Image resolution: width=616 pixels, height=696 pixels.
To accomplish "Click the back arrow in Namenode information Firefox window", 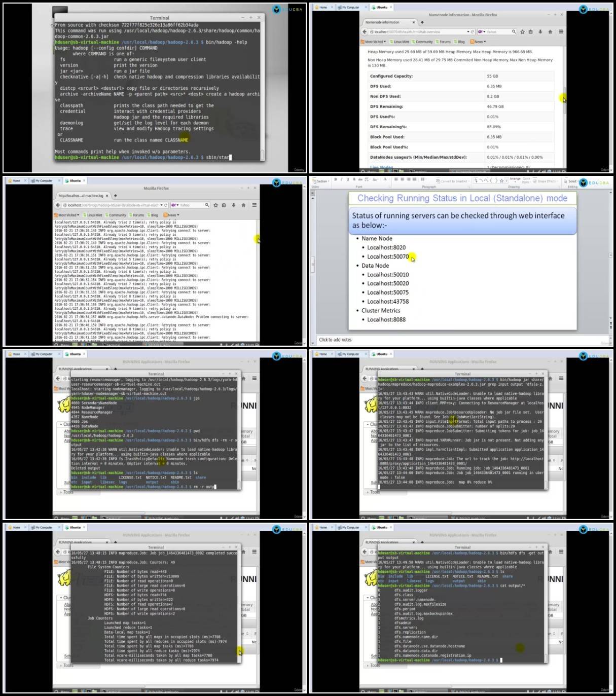I will tap(365, 31).
